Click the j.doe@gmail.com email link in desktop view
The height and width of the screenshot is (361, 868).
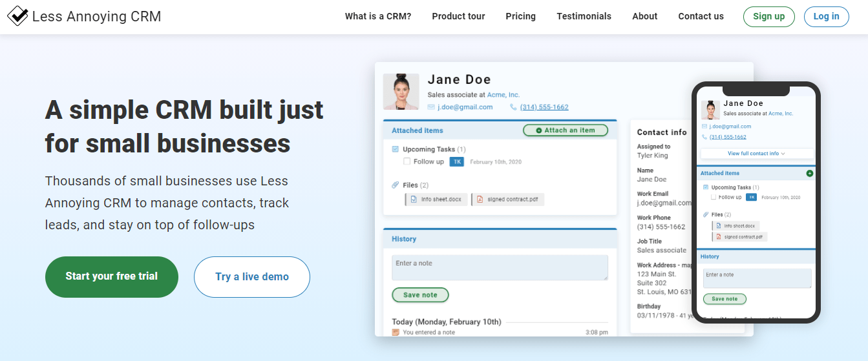click(465, 107)
